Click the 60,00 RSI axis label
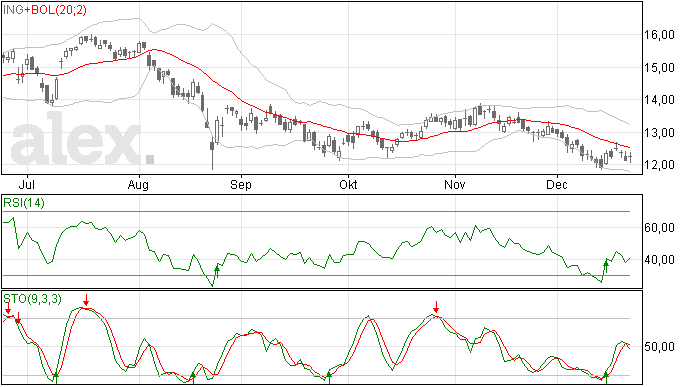Image resolution: width=690 pixels, height=387 pixels. tap(659, 228)
